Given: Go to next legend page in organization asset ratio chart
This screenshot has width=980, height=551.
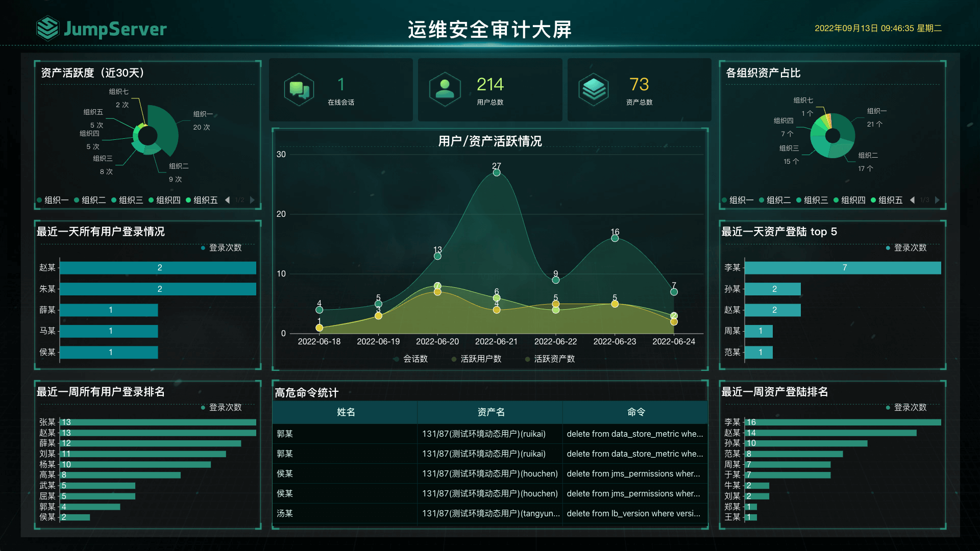Looking at the screenshot, I should (x=937, y=200).
